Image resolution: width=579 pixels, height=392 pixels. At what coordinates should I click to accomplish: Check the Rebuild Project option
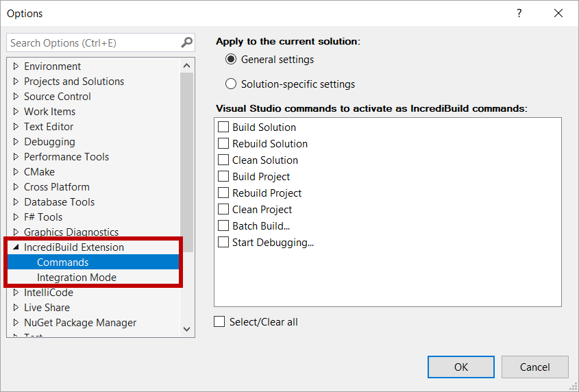(223, 193)
